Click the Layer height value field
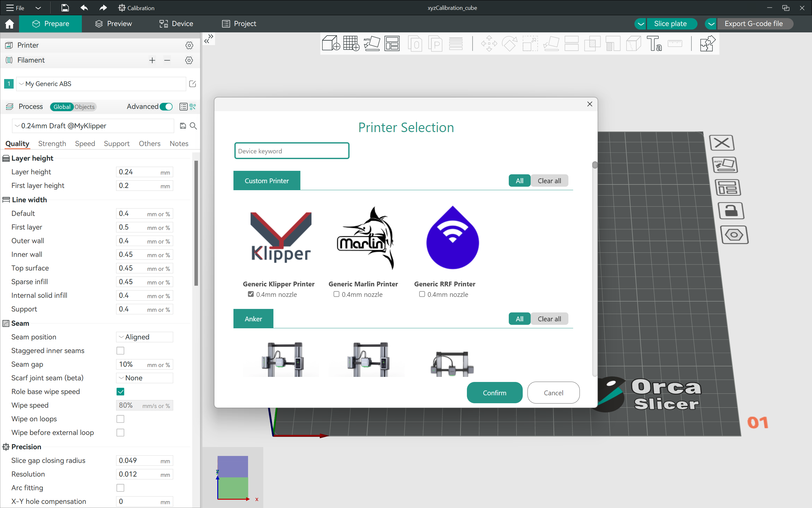The image size is (812, 508). [144, 172]
